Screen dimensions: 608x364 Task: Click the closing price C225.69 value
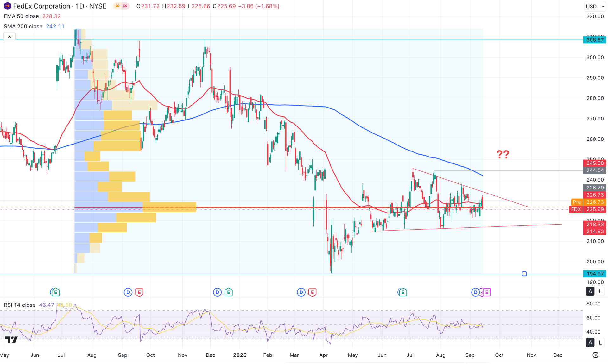click(224, 6)
